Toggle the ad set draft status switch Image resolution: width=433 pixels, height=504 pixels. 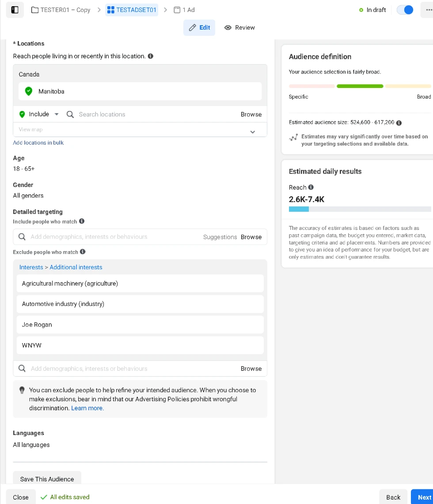coord(405,10)
